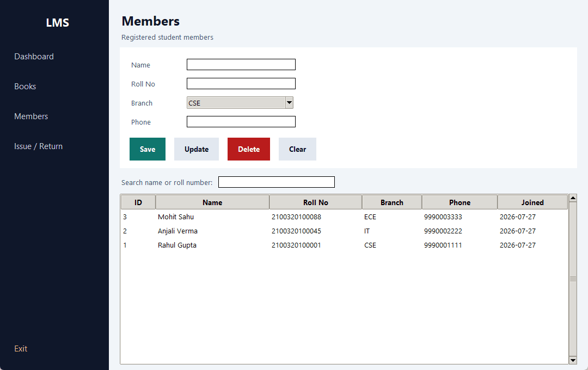Image resolution: width=588 pixels, height=370 pixels.
Task: Click the Update button
Action: click(x=197, y=149)
